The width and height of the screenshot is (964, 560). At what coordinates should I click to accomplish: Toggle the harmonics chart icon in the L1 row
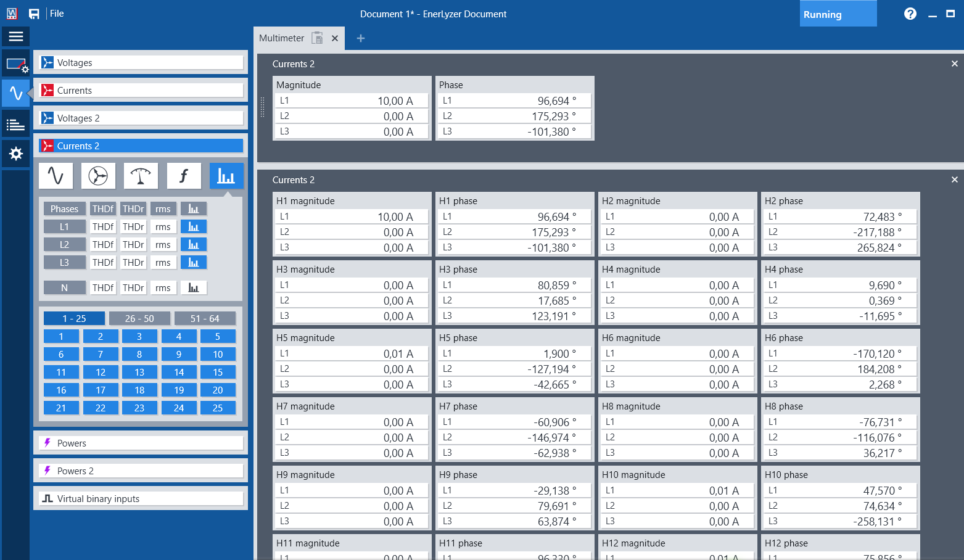pyautogui.click(x=194, y=227)
